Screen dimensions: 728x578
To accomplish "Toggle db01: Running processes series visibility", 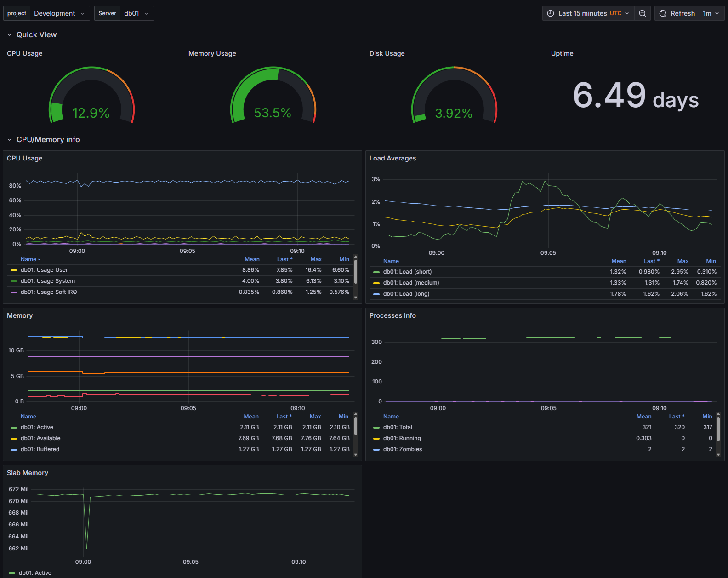I will [x=402, y=438].
